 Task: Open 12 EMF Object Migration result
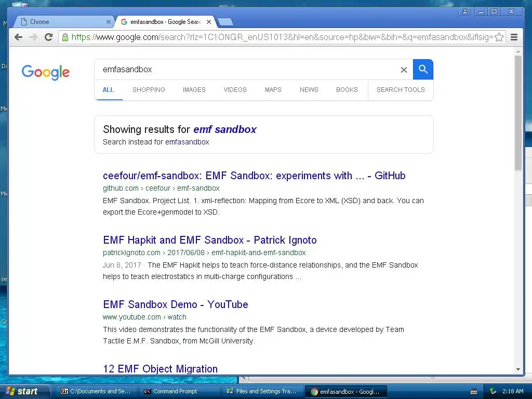[160, 369]
